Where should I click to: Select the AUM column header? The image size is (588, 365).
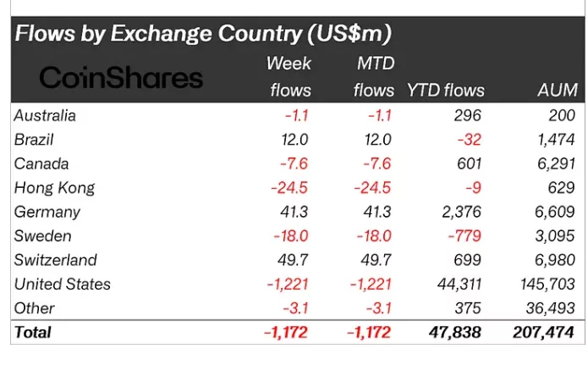(x=556, y=90)
